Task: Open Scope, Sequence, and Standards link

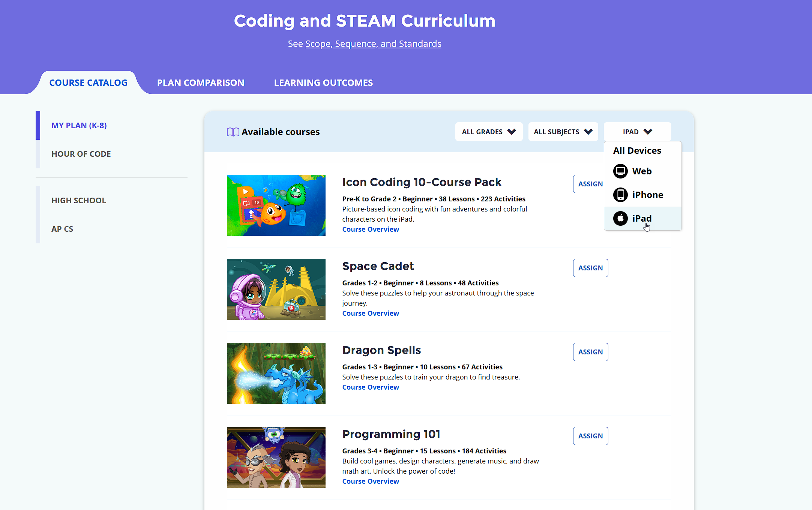Action: pyautogui.click(x=373, y=44)
